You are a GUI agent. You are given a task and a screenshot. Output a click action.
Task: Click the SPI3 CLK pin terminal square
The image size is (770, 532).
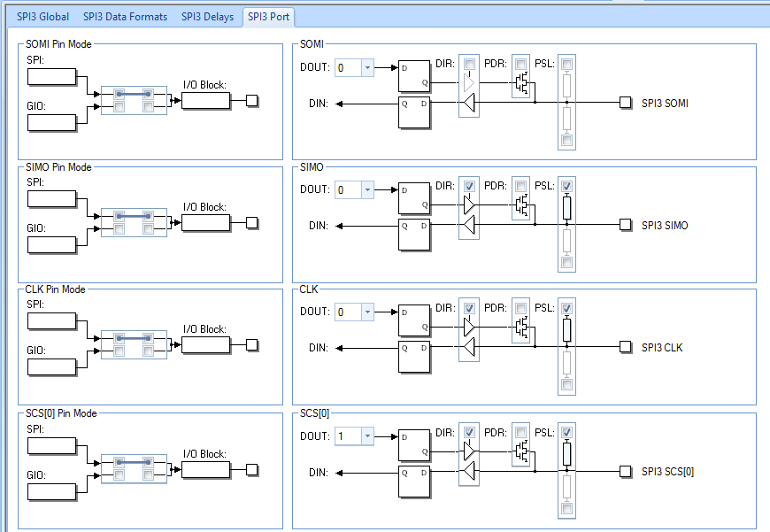tap(625, 347)
